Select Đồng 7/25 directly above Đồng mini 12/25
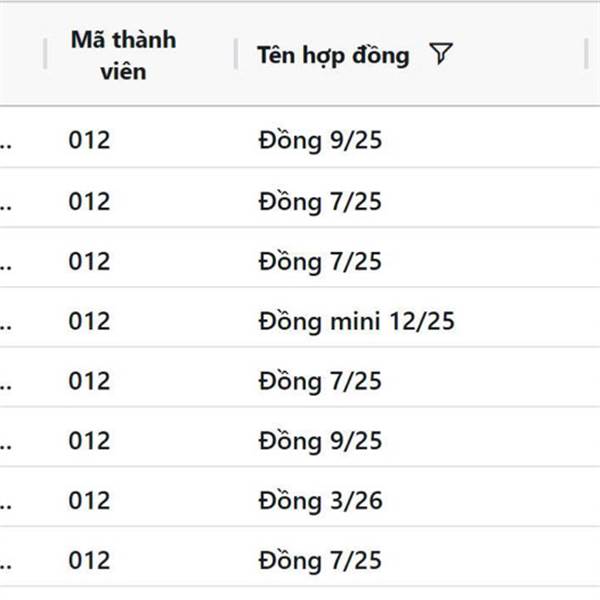Viewport: 600px width, 600px height. click(320, 261)
